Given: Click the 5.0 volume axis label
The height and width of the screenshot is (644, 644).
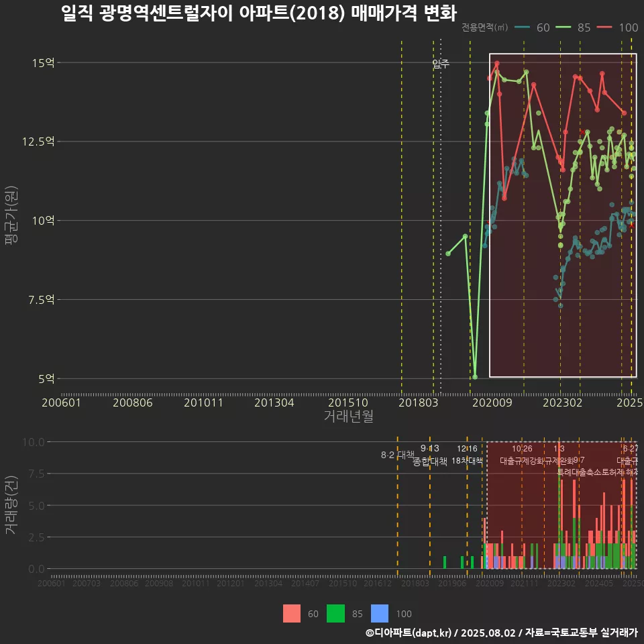Looking at the screenshot, I should click(x=36, y=506).
